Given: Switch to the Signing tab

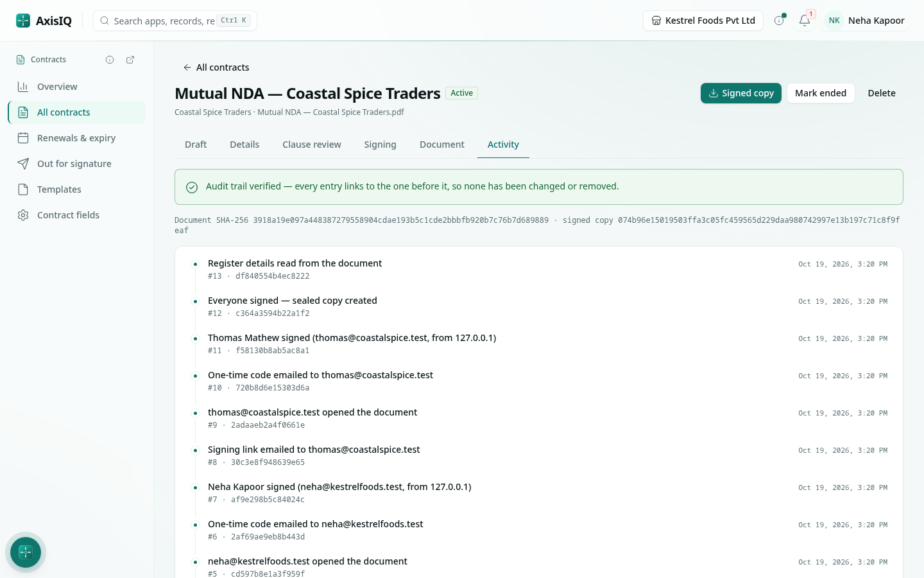Looking at the screenshot, I should coord(381,144).
